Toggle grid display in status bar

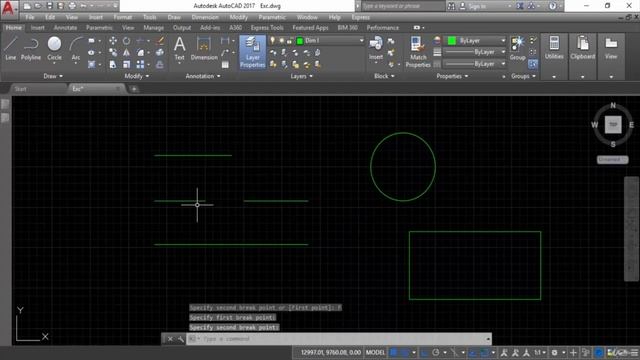(x=393, y=352)
